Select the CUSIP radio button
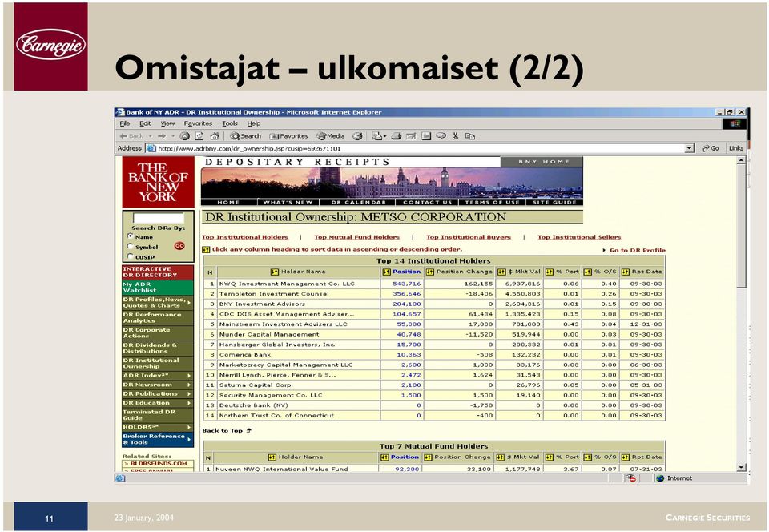 tap(130, 256)
